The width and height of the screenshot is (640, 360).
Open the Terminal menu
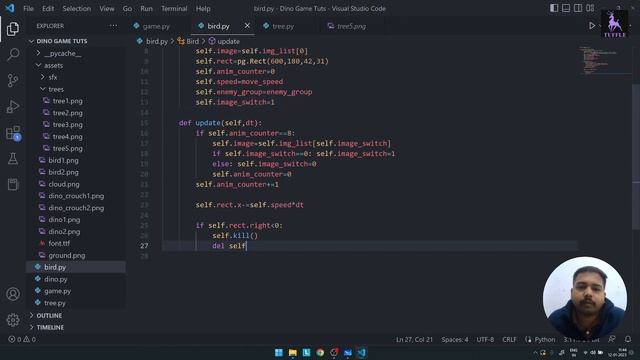pos(174,8)
